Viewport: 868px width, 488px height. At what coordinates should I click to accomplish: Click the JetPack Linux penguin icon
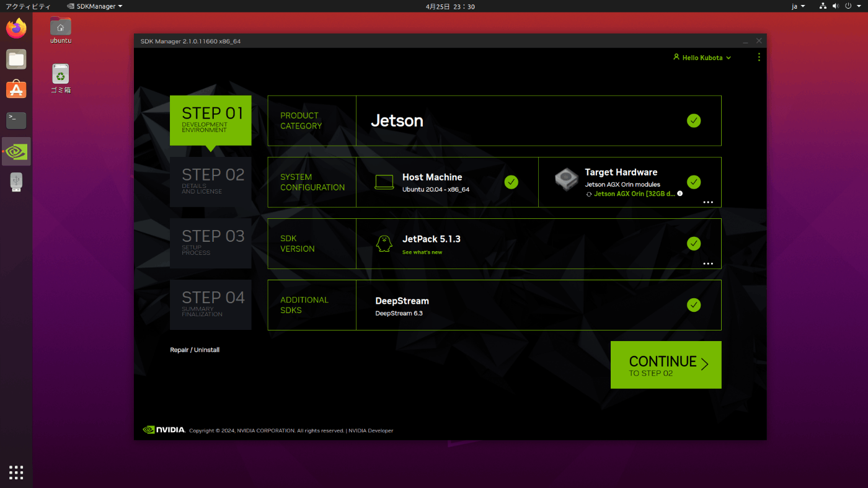coord(384,244)
